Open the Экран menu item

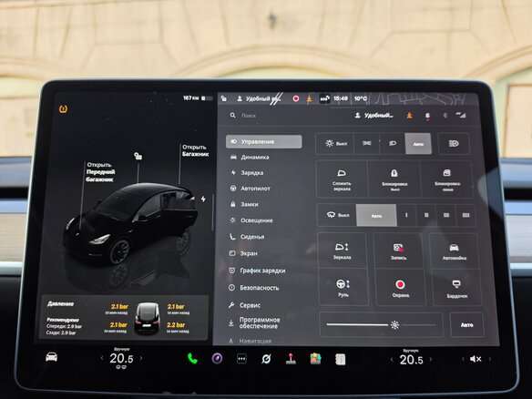pos(243,253)
